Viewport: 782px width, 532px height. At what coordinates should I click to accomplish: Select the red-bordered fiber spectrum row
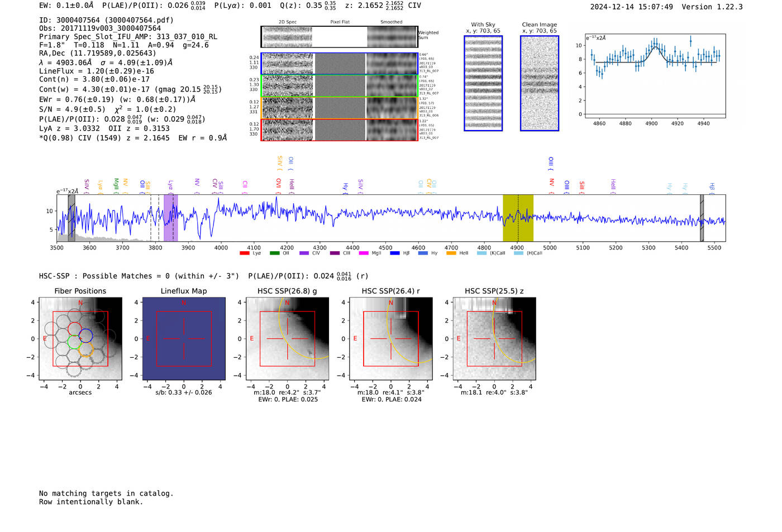tap(339, 130)
